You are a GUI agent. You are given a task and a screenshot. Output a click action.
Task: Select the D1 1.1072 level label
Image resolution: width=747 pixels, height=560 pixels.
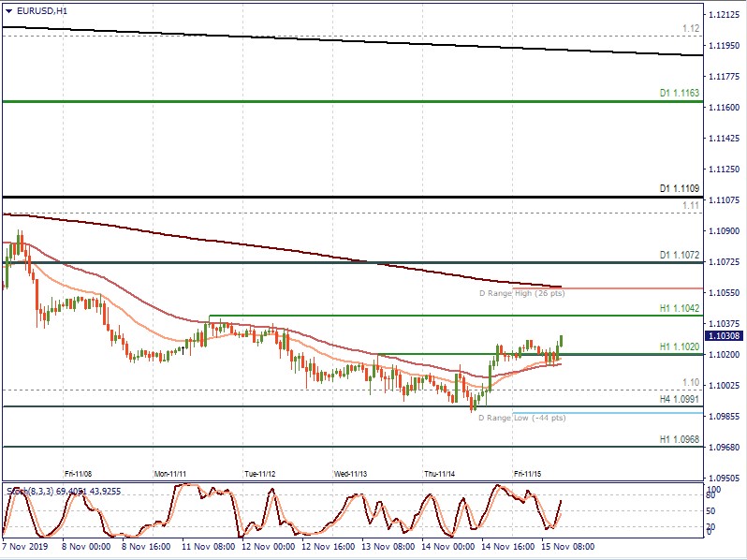680,255
